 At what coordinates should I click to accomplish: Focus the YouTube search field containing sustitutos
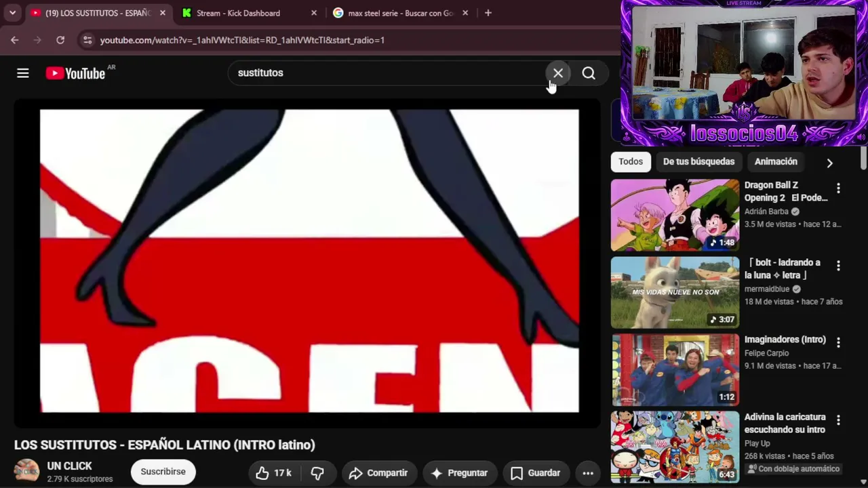pyautogui.click(x=387, y=73)
